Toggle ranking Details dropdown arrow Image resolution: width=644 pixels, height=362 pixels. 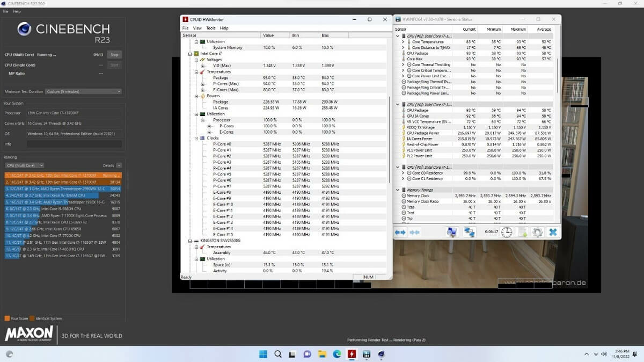pos(119,165)
